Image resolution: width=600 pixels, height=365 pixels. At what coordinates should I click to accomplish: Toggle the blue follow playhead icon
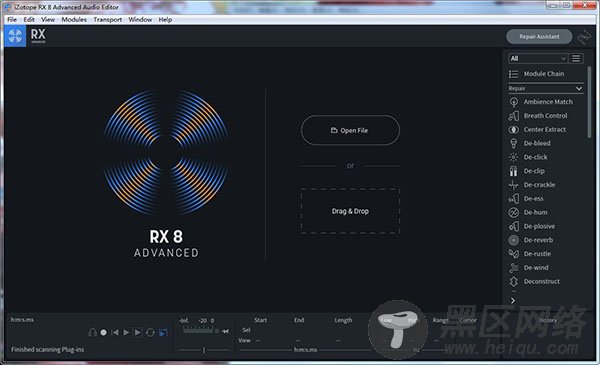click(163, 332)
